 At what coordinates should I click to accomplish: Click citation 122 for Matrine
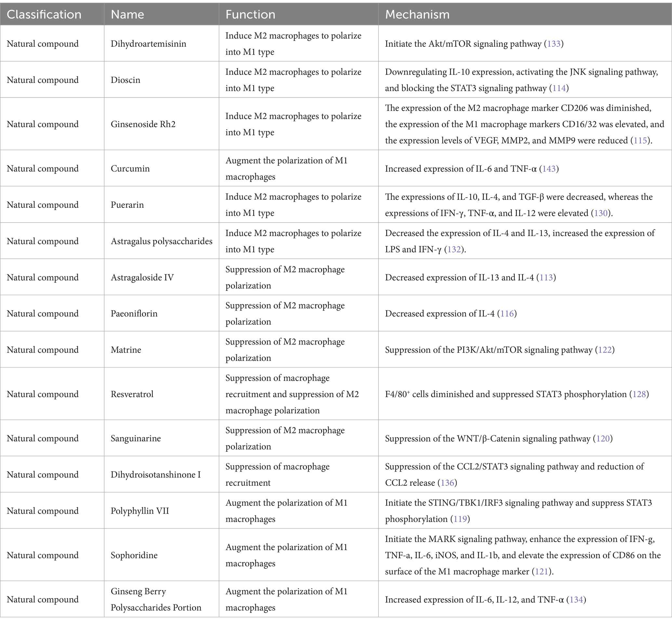(x=605, y=350)
